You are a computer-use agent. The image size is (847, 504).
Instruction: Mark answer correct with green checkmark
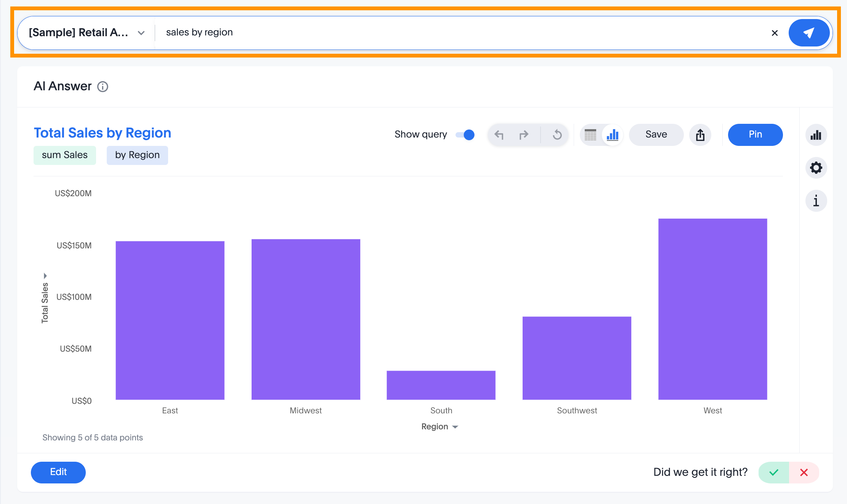coord(774,472)
